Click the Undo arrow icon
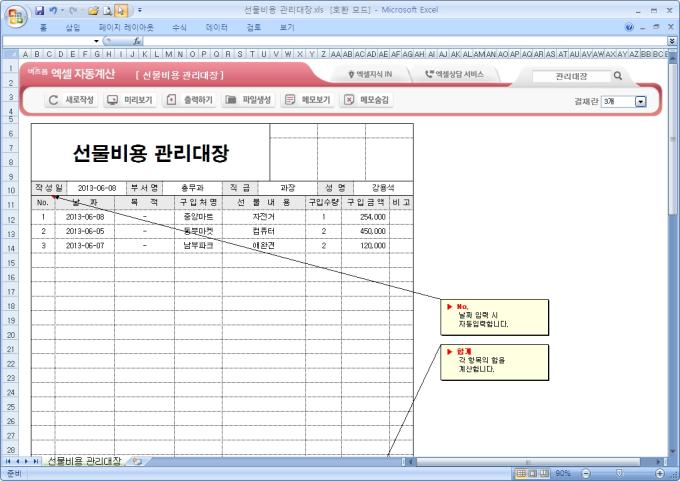The height and width of the screenshot is (481, 680). click(53, 10)
